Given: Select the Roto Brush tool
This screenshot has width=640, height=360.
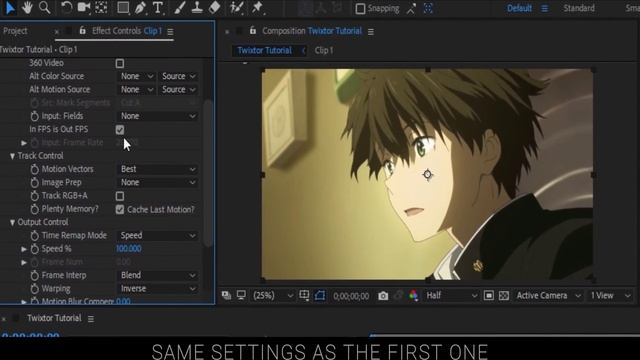Looking at the screenshot, I should click(x=236, y=7).
